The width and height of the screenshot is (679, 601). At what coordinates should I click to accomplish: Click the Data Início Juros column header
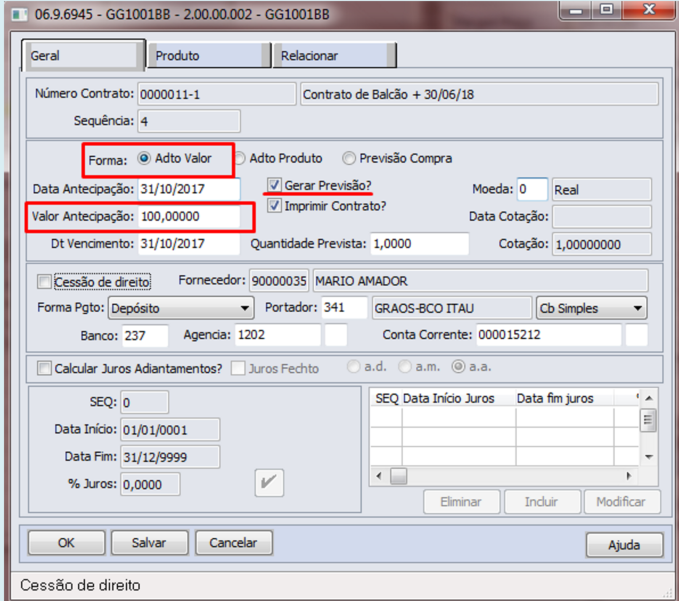tap(459, 398)
